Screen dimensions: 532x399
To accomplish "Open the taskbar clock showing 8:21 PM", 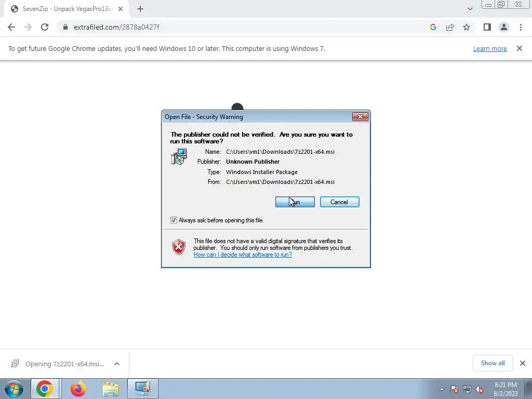I will (506, 389).
